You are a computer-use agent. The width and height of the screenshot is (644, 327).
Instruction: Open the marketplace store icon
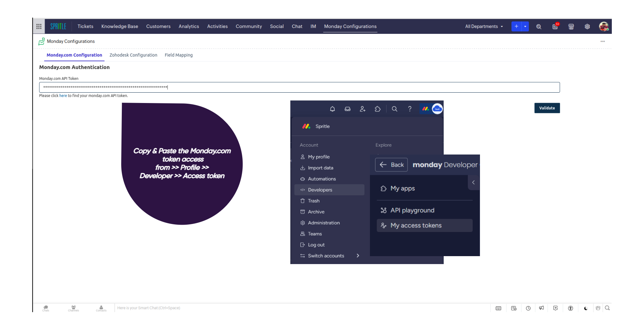coord(571,27)
